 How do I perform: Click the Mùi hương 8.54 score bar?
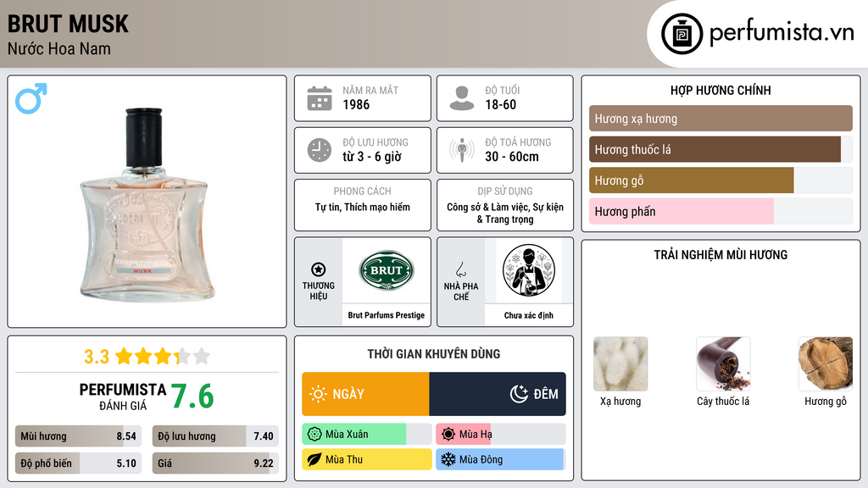point(78,436)
